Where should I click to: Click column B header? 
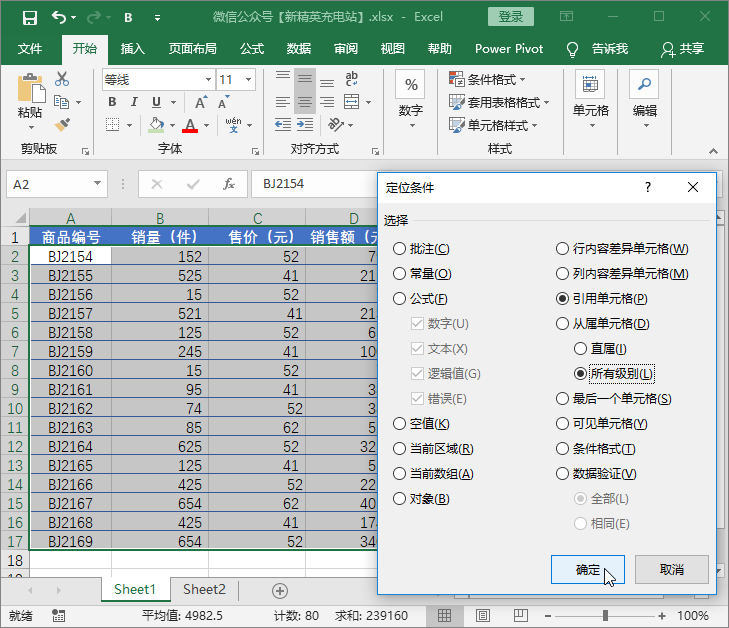point(160,218)
